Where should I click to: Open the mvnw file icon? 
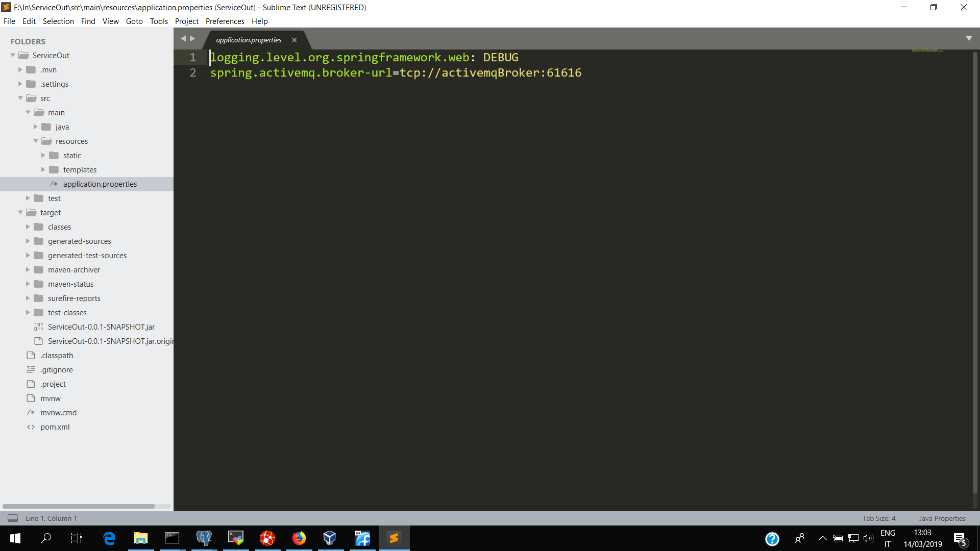(x=31, y=398)
